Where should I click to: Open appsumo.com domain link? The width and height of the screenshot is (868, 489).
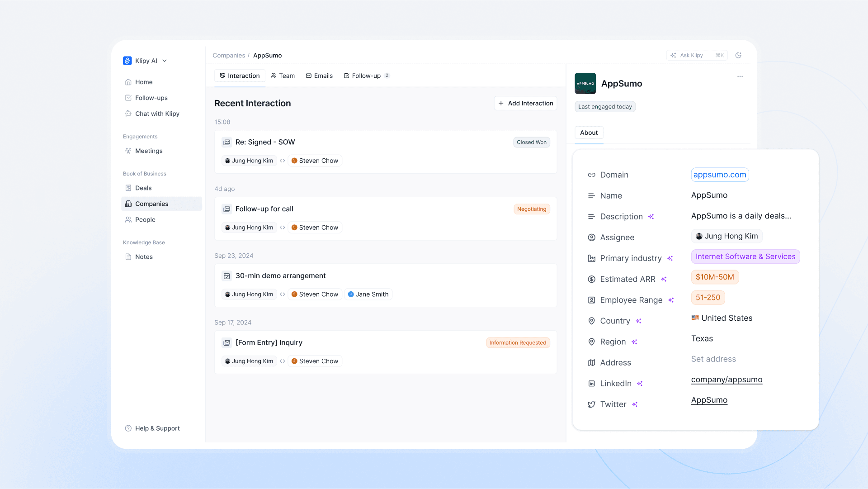coord(719,174)
